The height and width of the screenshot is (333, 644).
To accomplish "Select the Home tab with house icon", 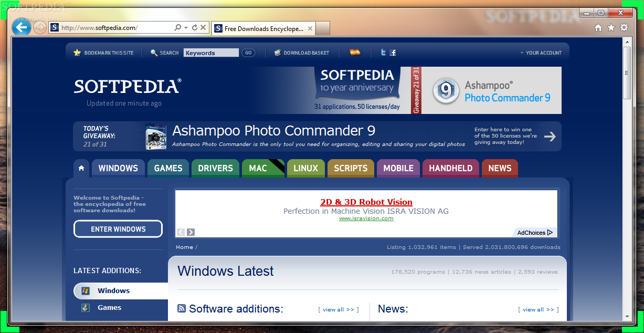I will tap(81, 168).
